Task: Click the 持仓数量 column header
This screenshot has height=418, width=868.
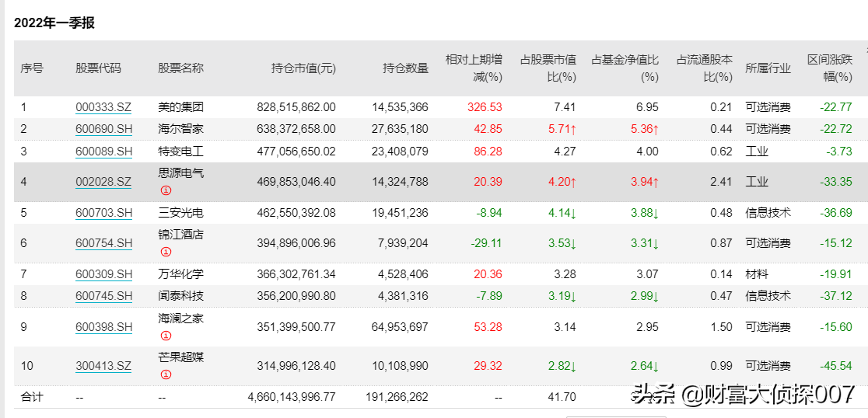Action: [x=406, y=68]
